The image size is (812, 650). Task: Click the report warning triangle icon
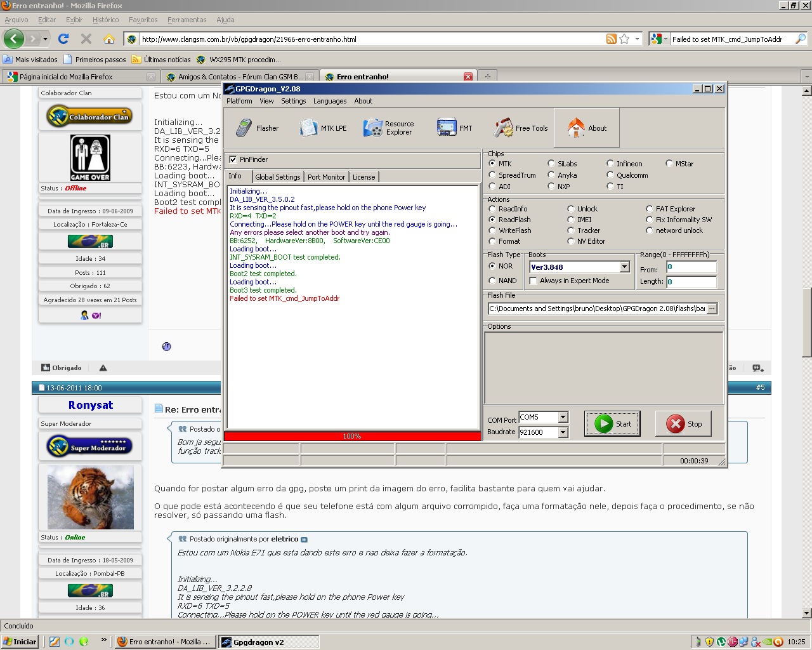103,368
